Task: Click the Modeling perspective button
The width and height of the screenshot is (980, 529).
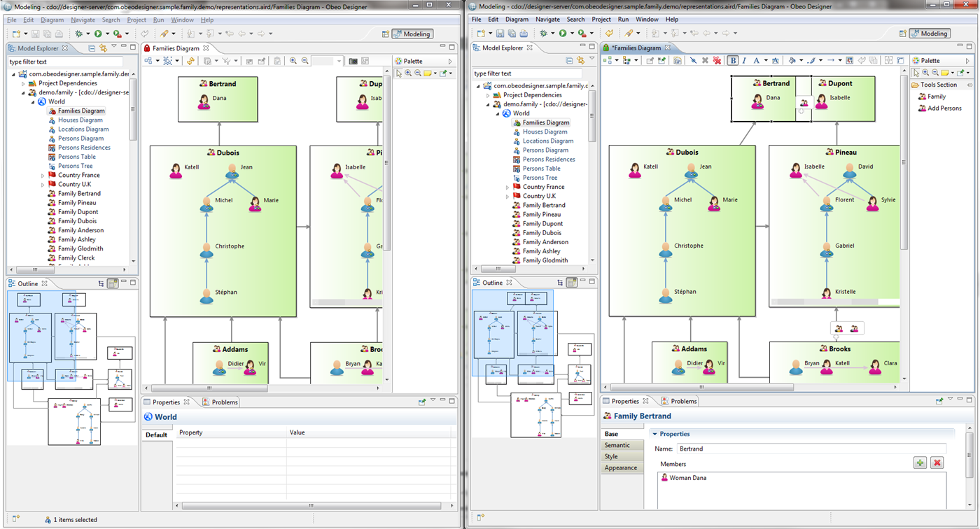Action: [x=929, y=33]
